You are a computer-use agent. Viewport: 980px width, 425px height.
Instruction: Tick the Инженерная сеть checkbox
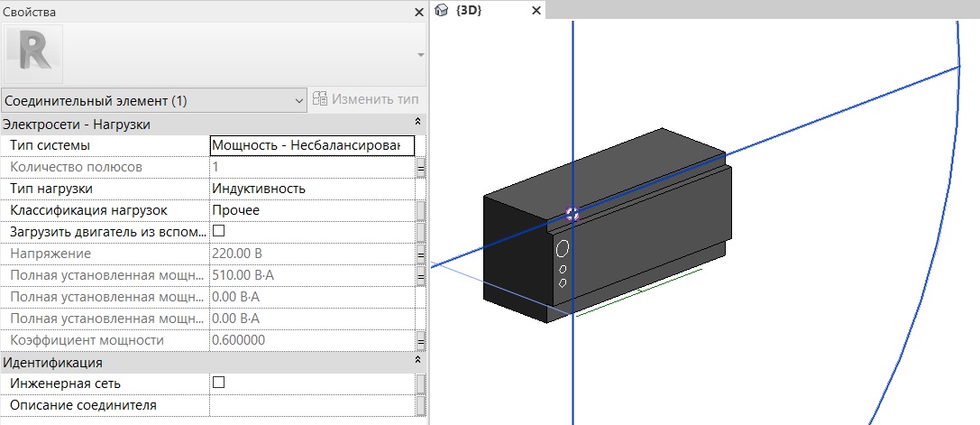coord(218,383)
